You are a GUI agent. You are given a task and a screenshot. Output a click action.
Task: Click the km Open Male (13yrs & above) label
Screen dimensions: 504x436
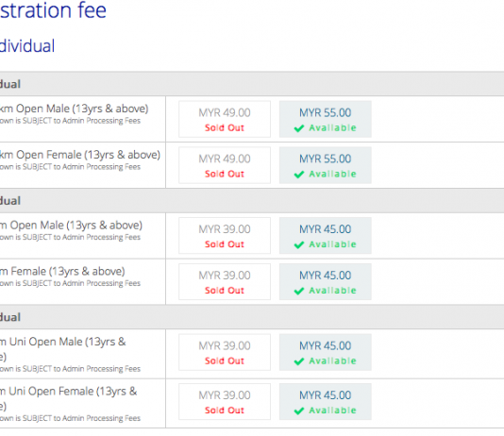(x=74, y=109)
